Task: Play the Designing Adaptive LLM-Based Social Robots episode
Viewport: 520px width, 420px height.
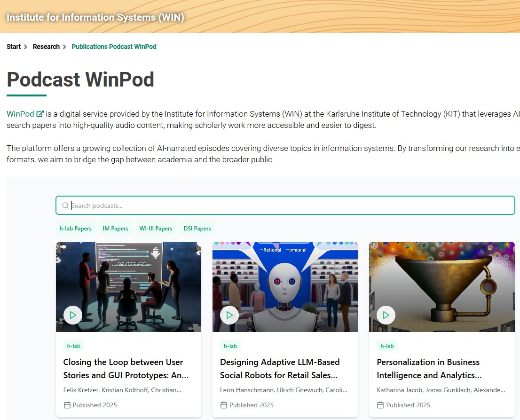Action: 229,315
